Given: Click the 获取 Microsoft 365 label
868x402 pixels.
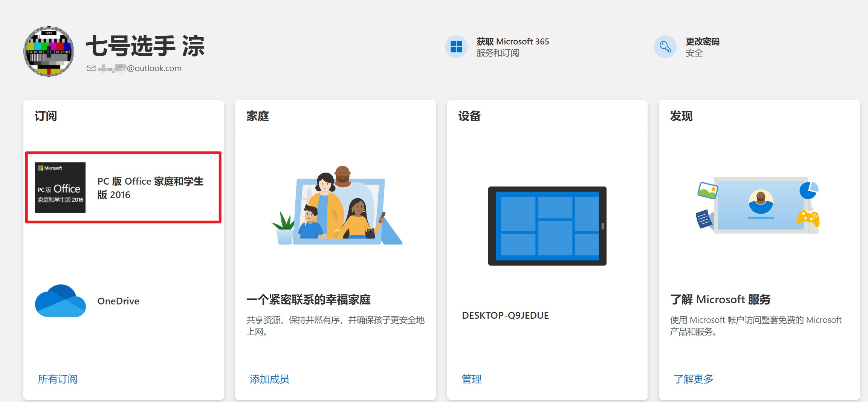Looking at the screenshot, I should tap(512, 41).
